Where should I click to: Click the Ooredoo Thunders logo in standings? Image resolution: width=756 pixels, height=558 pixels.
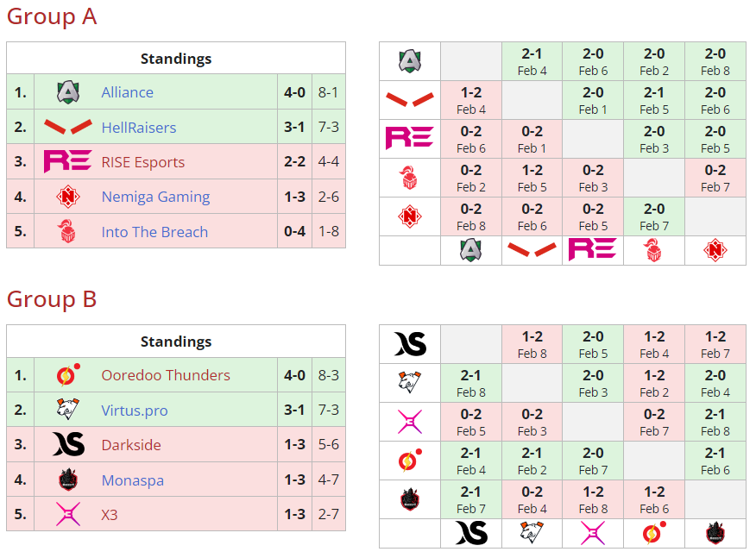point(68,375)
